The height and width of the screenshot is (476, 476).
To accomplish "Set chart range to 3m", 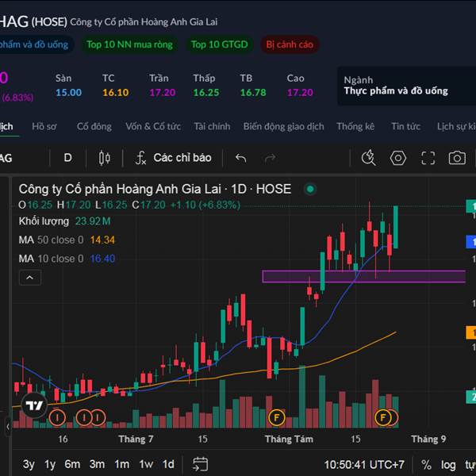I will pos(97,464).
